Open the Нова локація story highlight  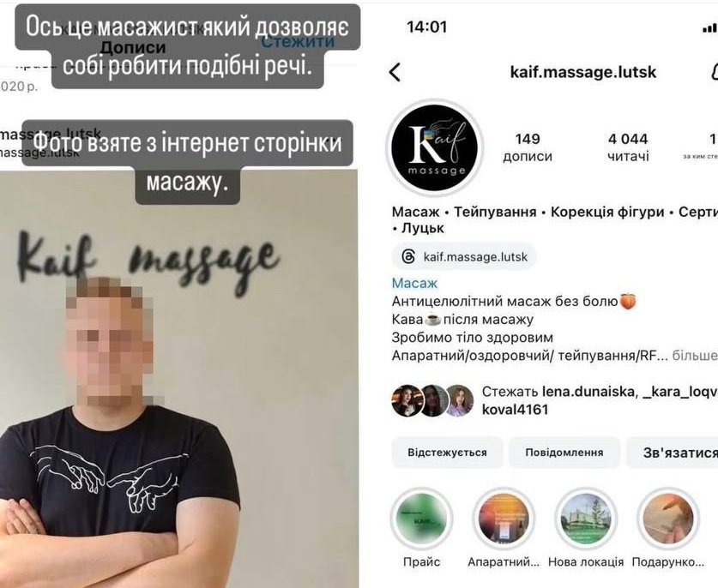[586, 519]
